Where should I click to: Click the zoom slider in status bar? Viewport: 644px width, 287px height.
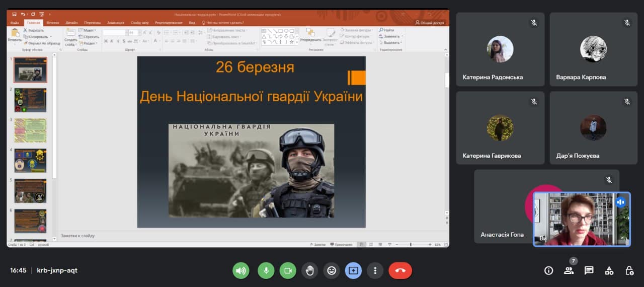[x=411, y=244]
